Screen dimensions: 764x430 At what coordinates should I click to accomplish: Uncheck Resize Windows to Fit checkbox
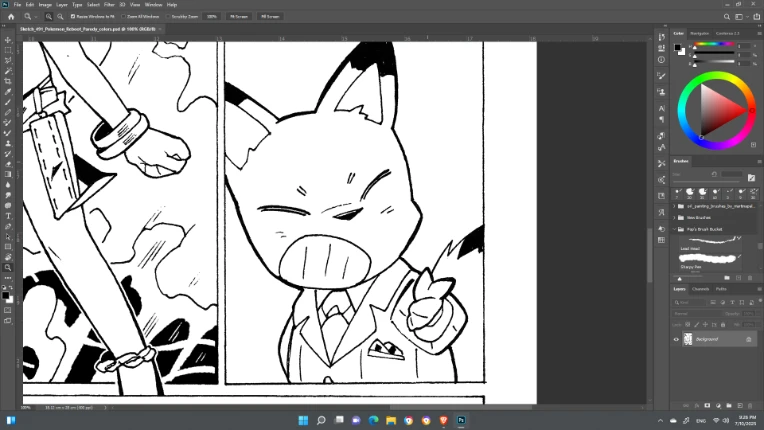coord(73,17)
